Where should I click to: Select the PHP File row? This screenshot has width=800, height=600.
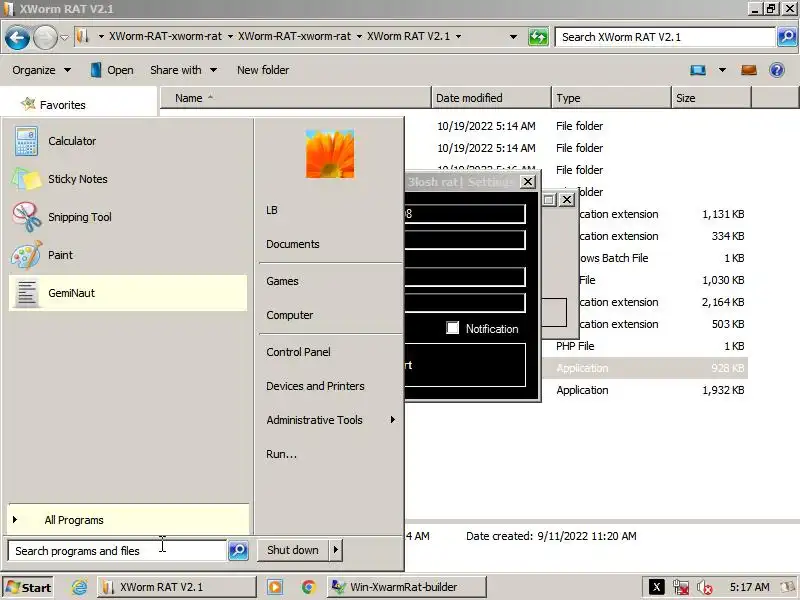644,346
